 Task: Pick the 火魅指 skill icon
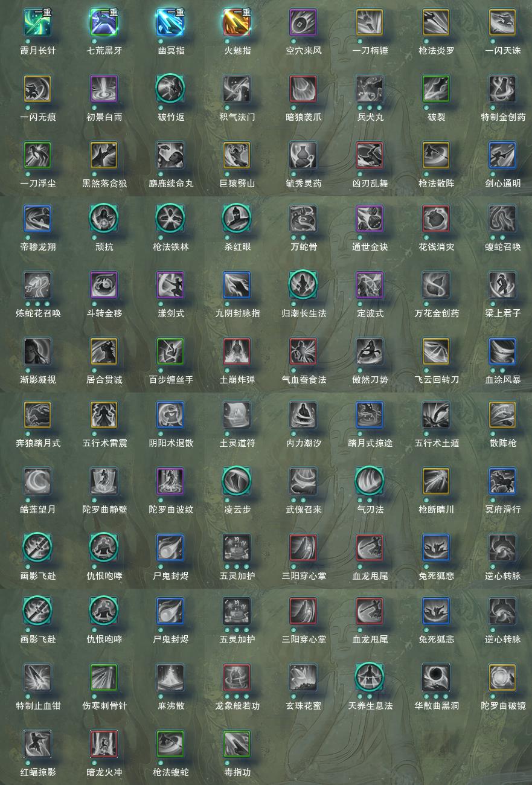[x=237, y=22]
